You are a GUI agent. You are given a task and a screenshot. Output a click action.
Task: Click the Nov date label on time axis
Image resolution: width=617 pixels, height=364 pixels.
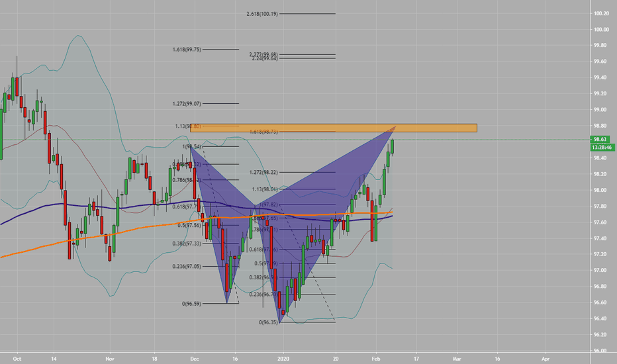click(x=110, y=359)
